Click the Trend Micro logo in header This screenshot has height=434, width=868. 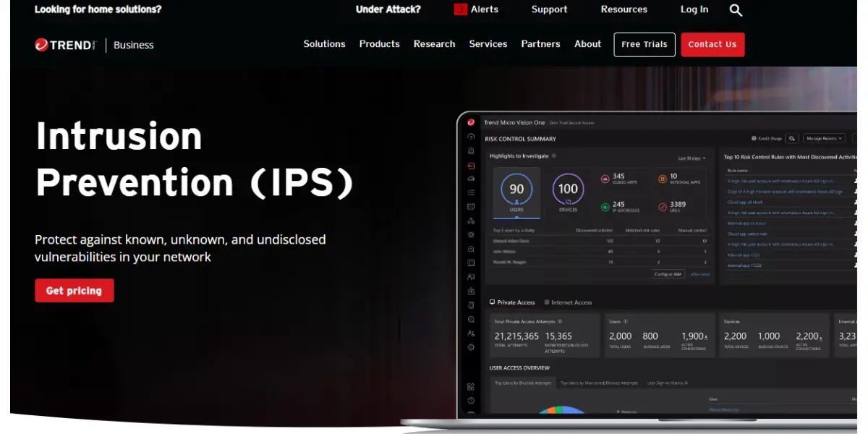tap(65, 45)
